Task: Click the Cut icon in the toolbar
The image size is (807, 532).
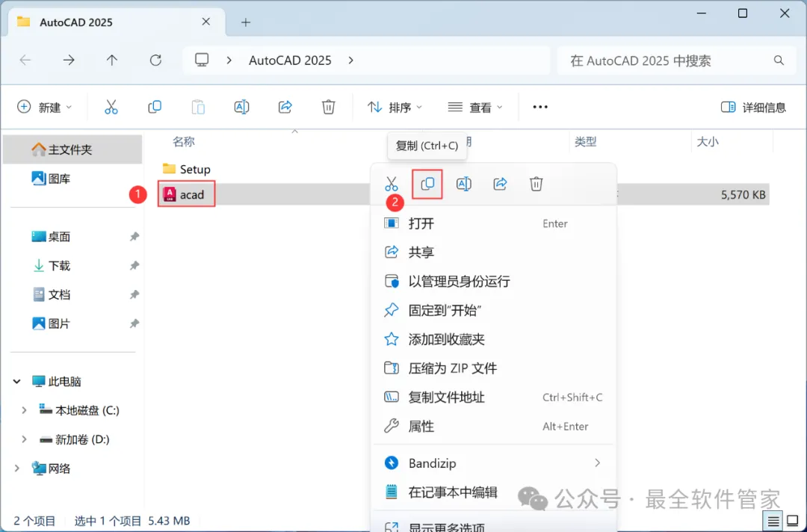Action: click(x=111, y=107)
